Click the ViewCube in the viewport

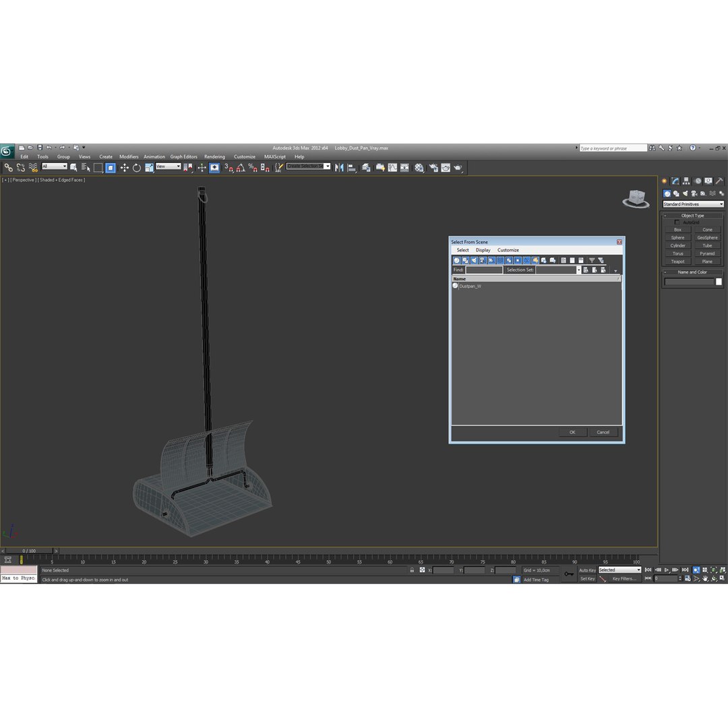pos(636,198)
